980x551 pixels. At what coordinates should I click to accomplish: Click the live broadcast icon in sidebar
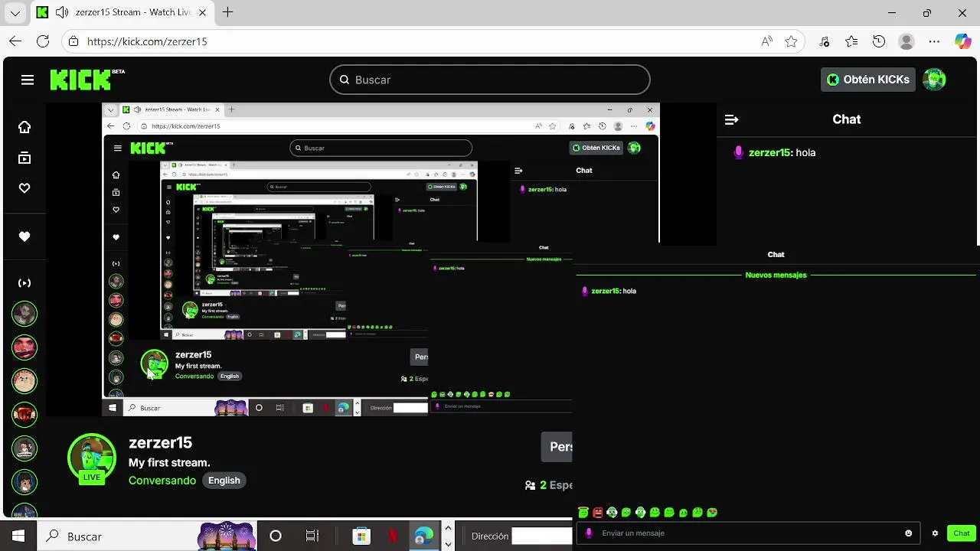pos(24,282)
